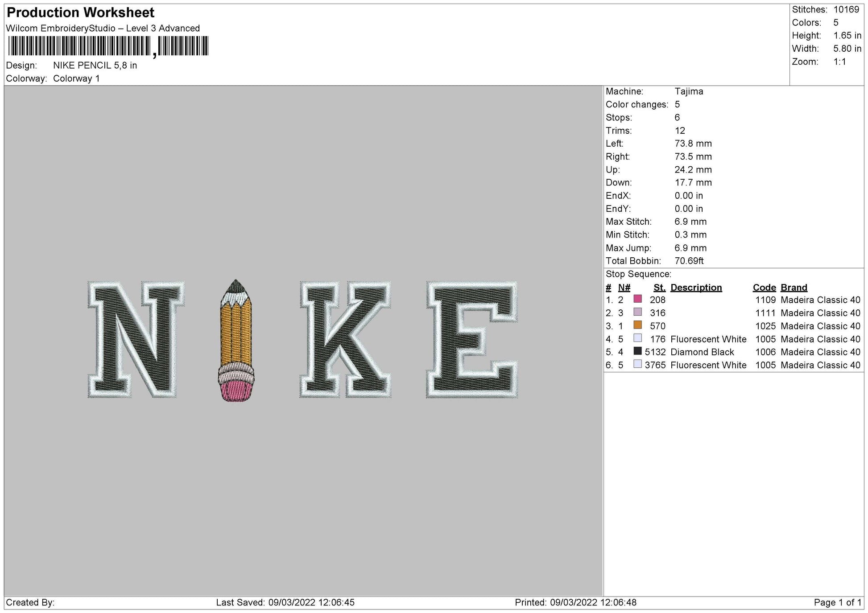Click the design barcode image
The width and height of the screenshot is (868, 613).
coord(107,45)
